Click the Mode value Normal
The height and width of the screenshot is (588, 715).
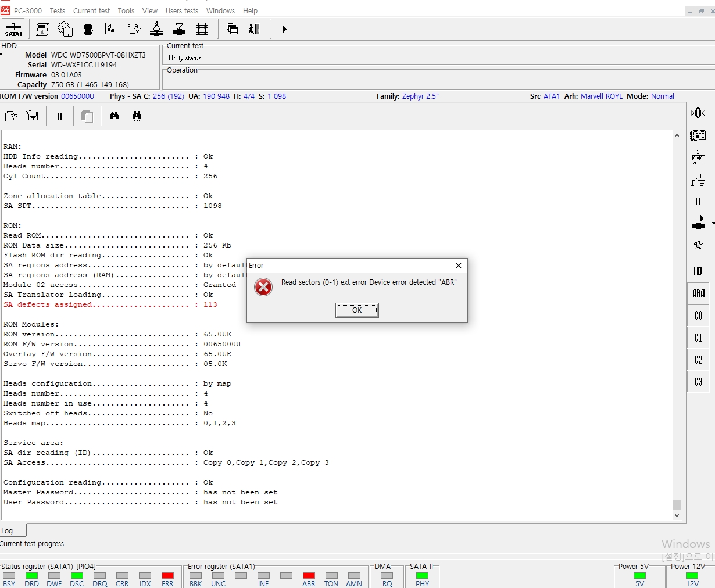[663, 96]
